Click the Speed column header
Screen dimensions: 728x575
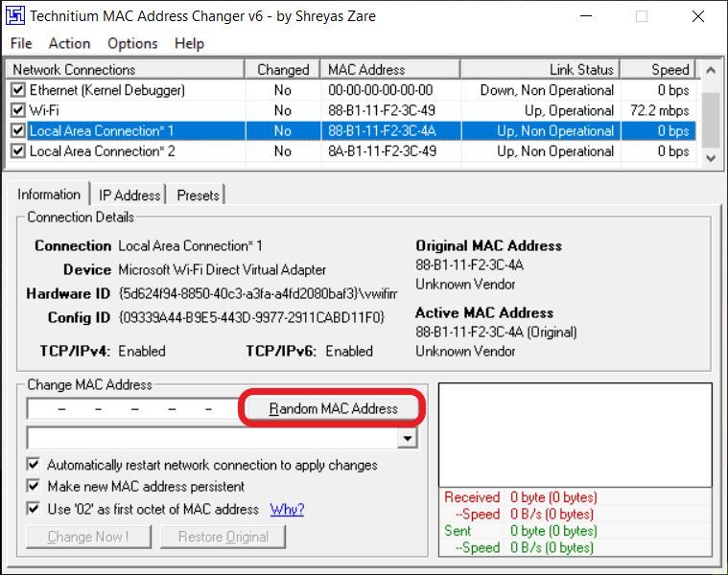click(658, 70)
